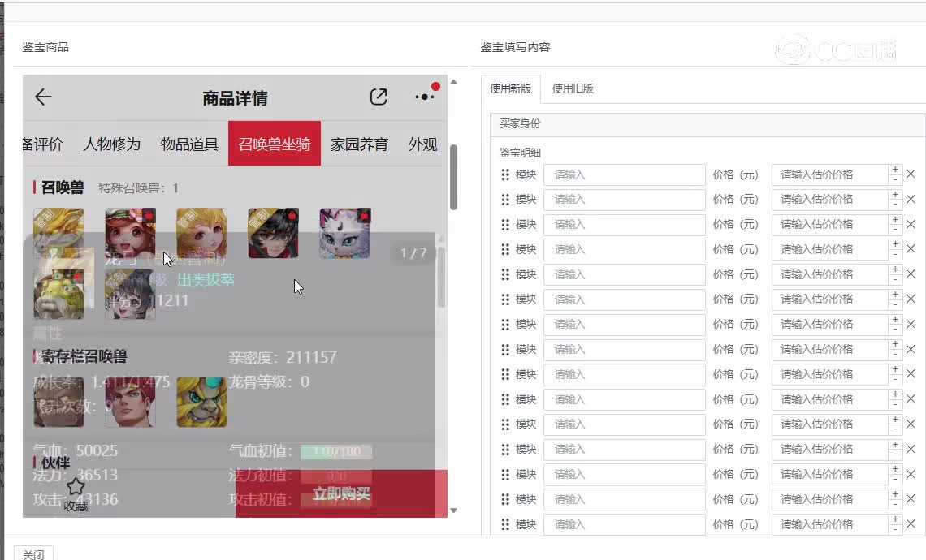Select the white cat summon thumbnail
This screenshot has width=926, height=560.
click(x=345, y=232)
